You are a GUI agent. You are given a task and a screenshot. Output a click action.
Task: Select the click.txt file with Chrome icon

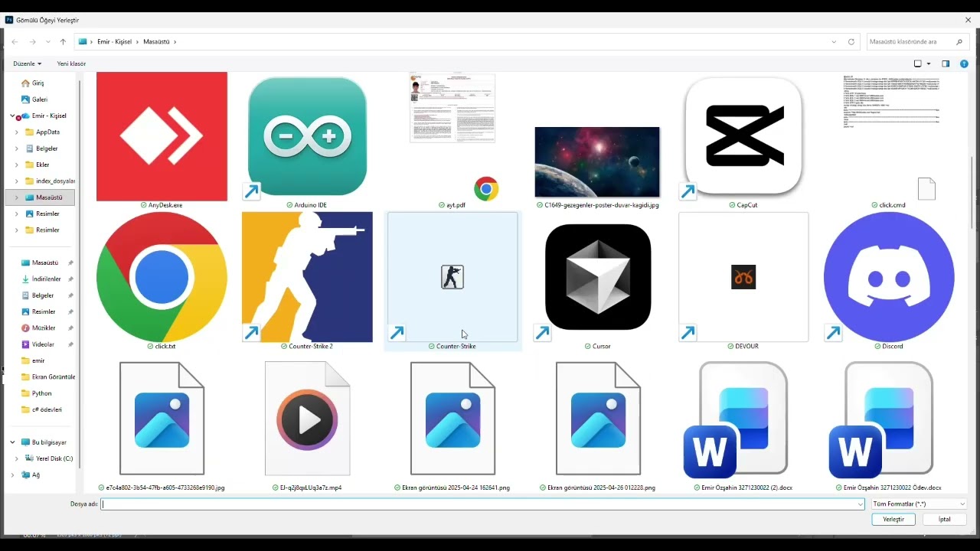tap(162, 277)
